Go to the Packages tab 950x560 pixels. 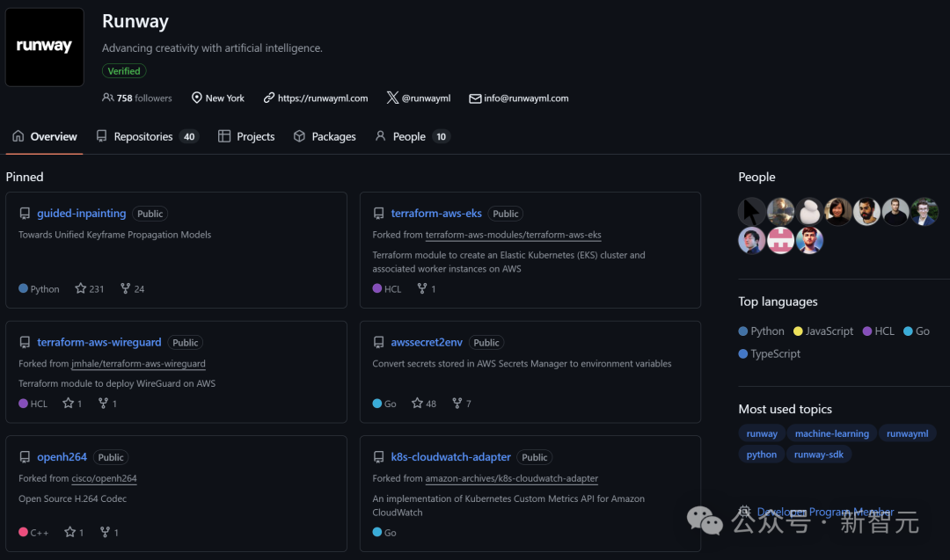[x=325, y=136]
